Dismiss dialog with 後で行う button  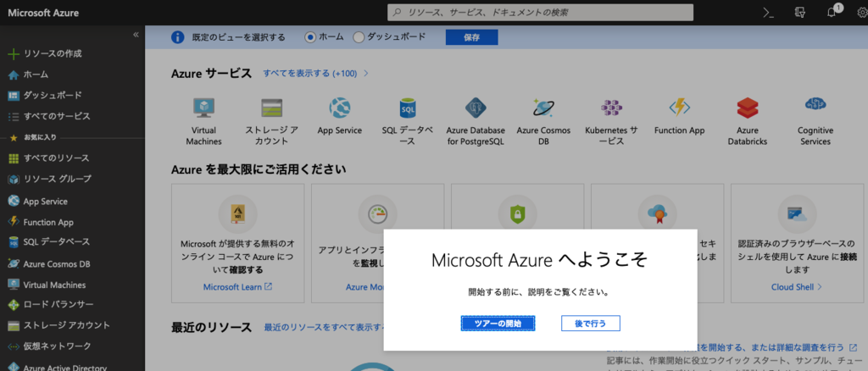pyautogui.click(x=590, y=323)
